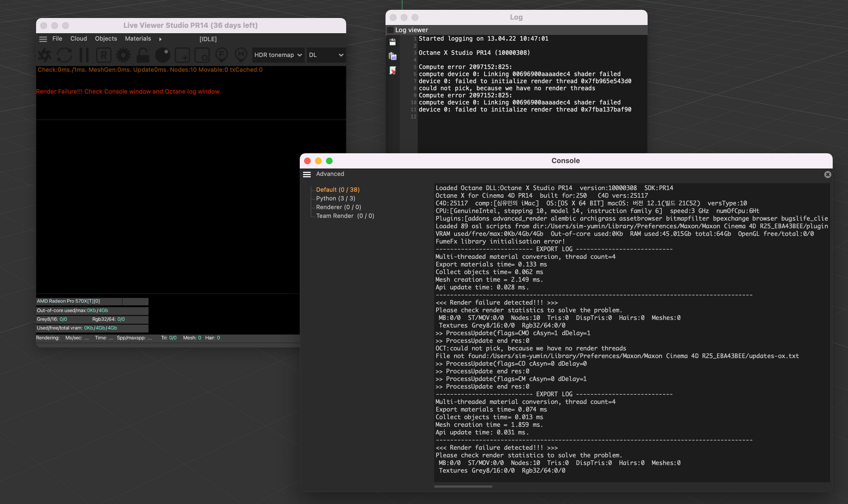This screenshot has height=504, width=848.
Task: Select the film region square icon
Action: click(202, 55)
